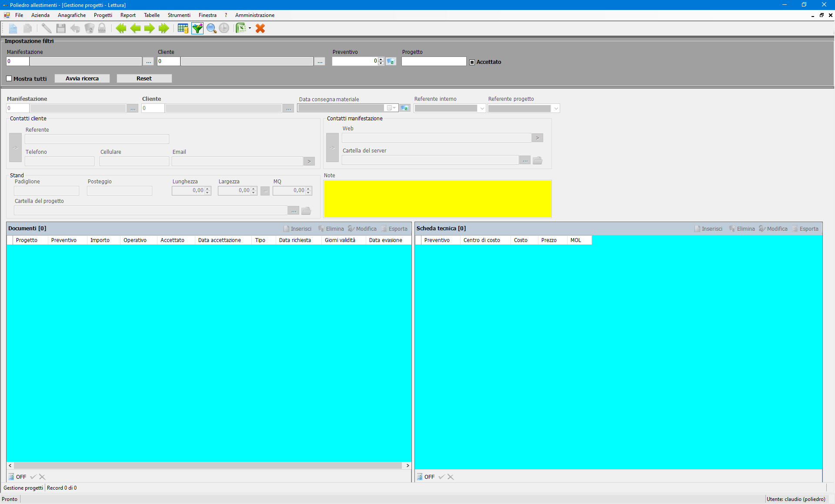The image size is (835, 504).
Task: Click the filter Manifestazione browse ellipsis button
Action: click(x=149, y=61)
